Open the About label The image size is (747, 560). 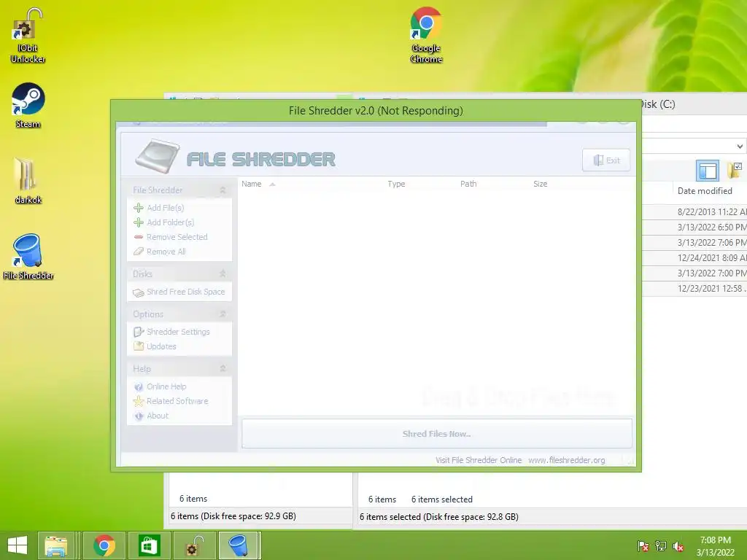point(158,416)
